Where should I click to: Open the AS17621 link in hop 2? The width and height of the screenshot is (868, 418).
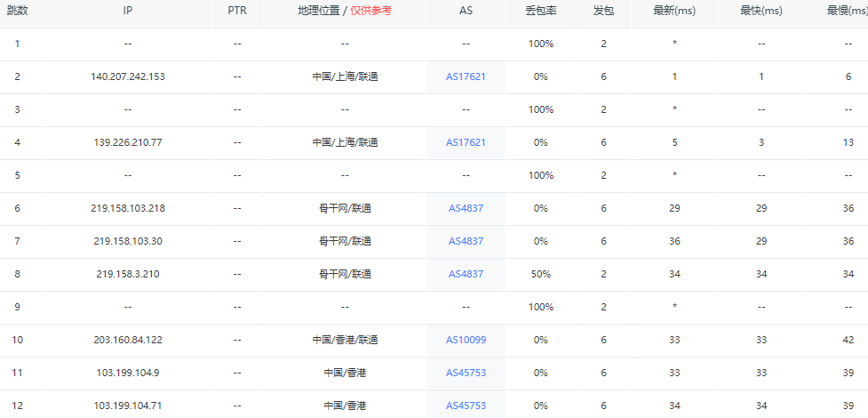[x=466, y=76]
